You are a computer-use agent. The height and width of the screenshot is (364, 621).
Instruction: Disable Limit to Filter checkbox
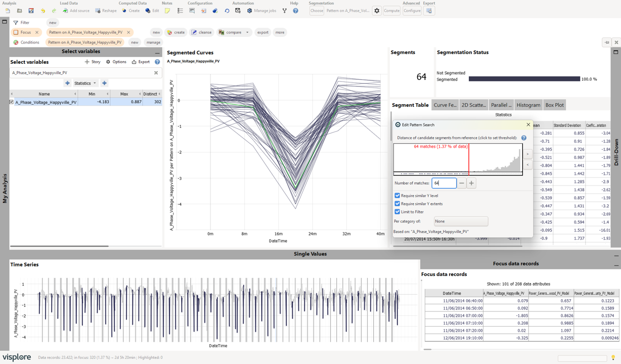point(397,212)
